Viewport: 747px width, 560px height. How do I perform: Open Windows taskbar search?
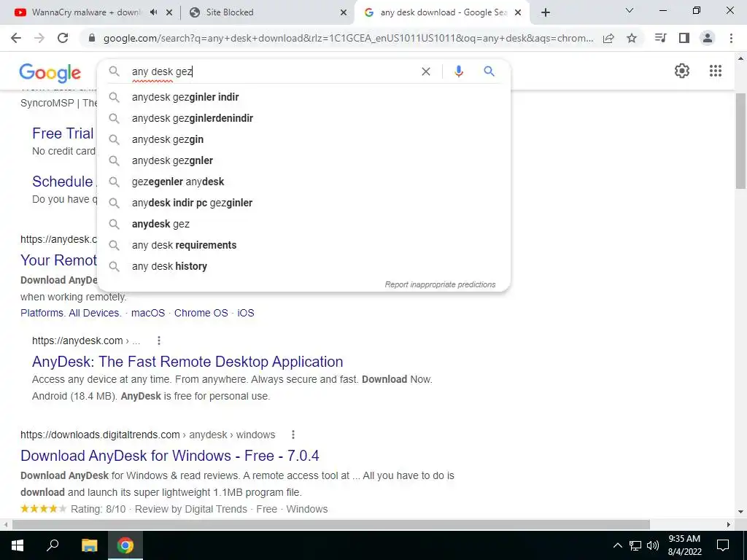[53, 545]
